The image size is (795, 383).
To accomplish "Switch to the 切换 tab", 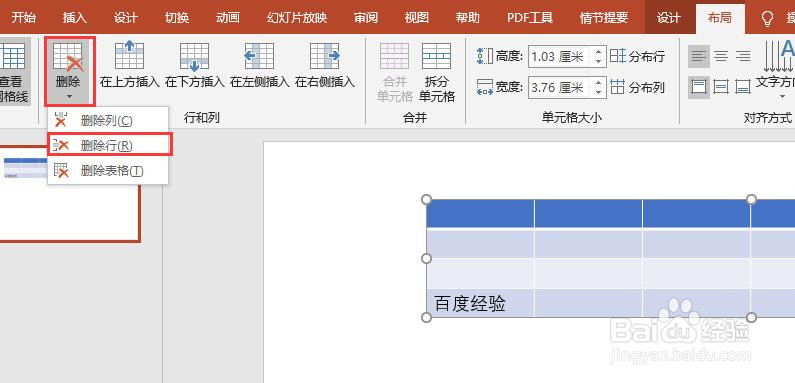I will click(x=176, y=17).
